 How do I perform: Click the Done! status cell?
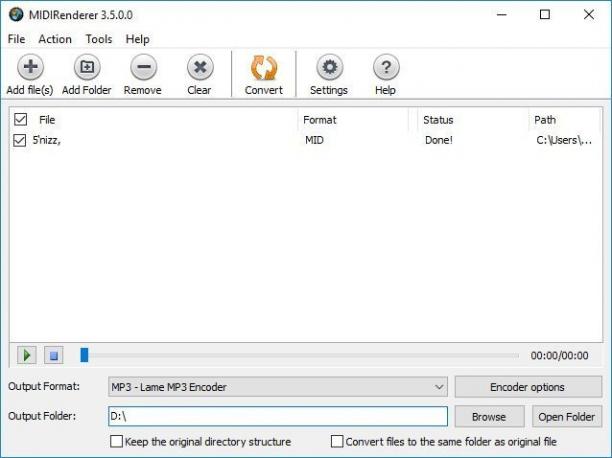[439, 140]
